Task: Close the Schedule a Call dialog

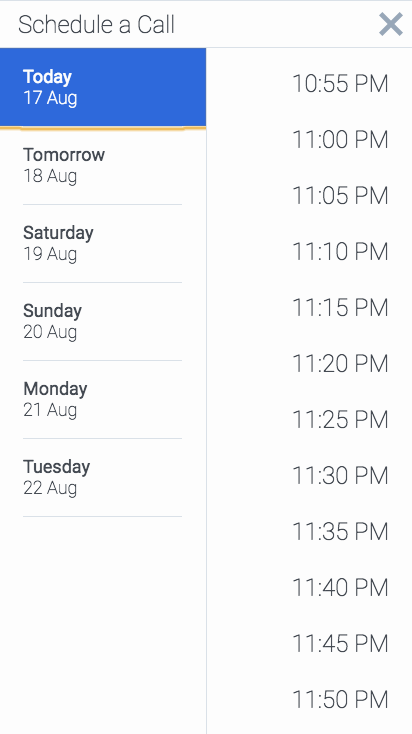Action: [x=391, y=24]
